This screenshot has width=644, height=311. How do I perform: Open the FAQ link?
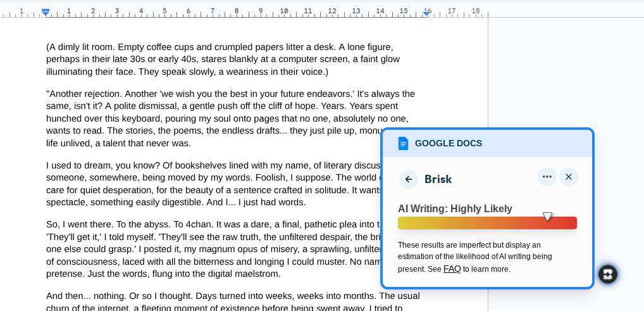[x=452, y=269]
